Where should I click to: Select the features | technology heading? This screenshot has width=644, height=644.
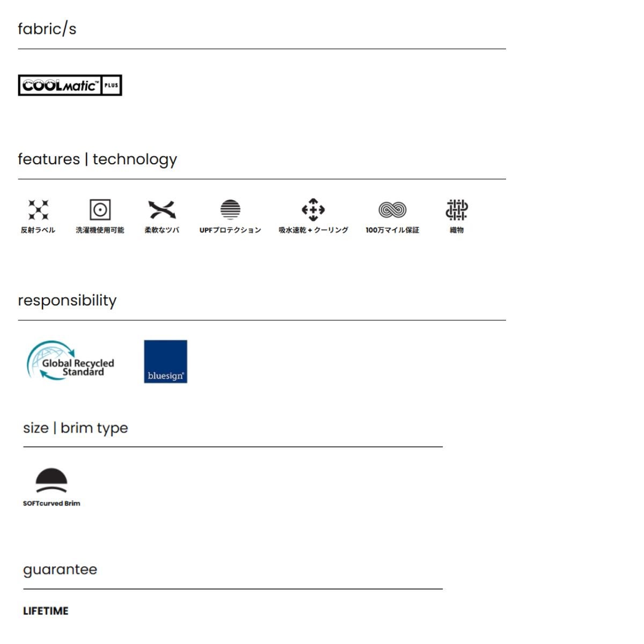[97, 159]
